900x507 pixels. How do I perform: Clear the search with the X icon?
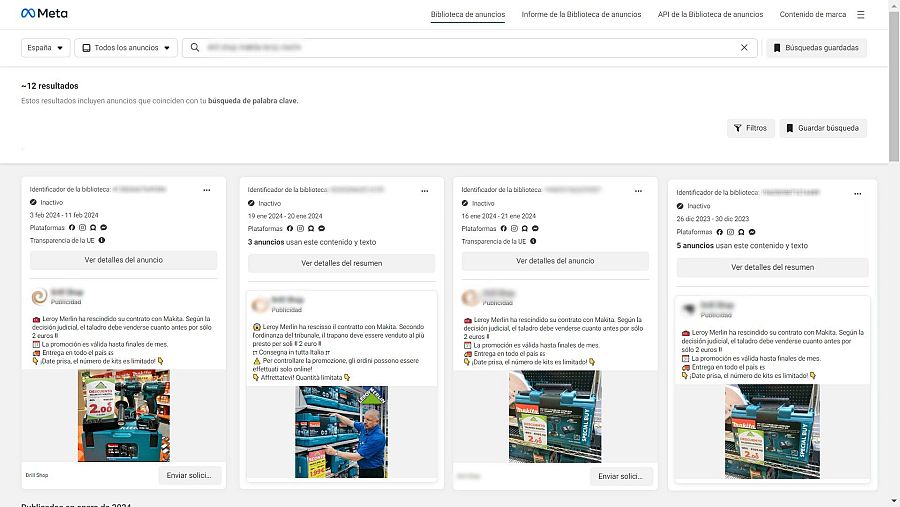tap(744, 48)
